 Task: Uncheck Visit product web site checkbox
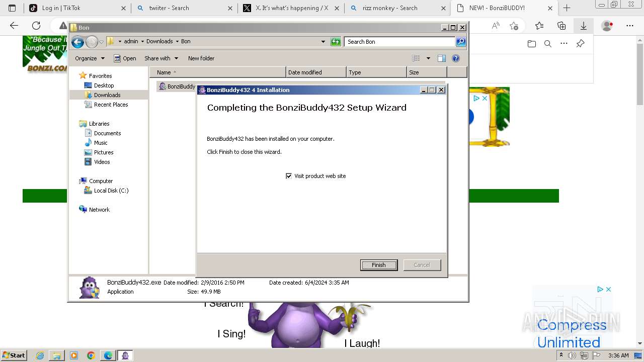point(289,176)
